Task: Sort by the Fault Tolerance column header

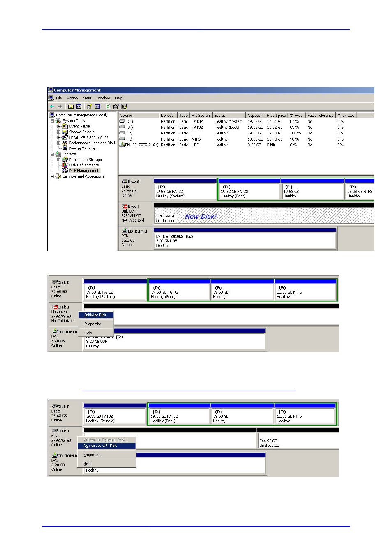Action: coord(321,116)
